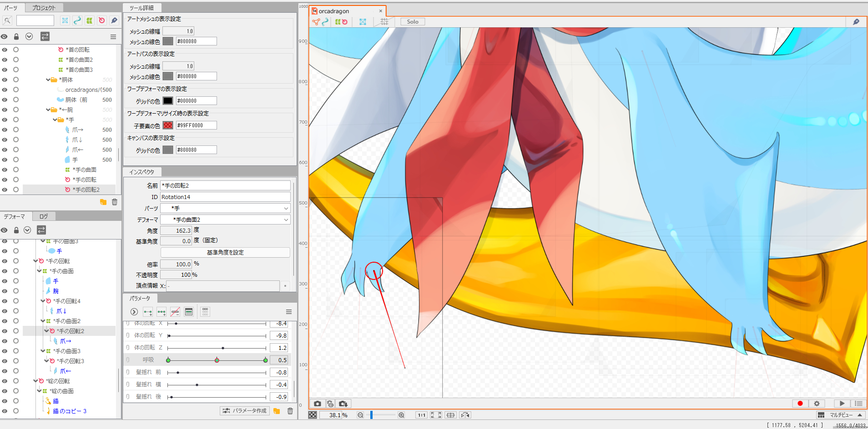The image size is (868, 429).
Task: Click the settings gear icon below canvas
Action: 817,404
